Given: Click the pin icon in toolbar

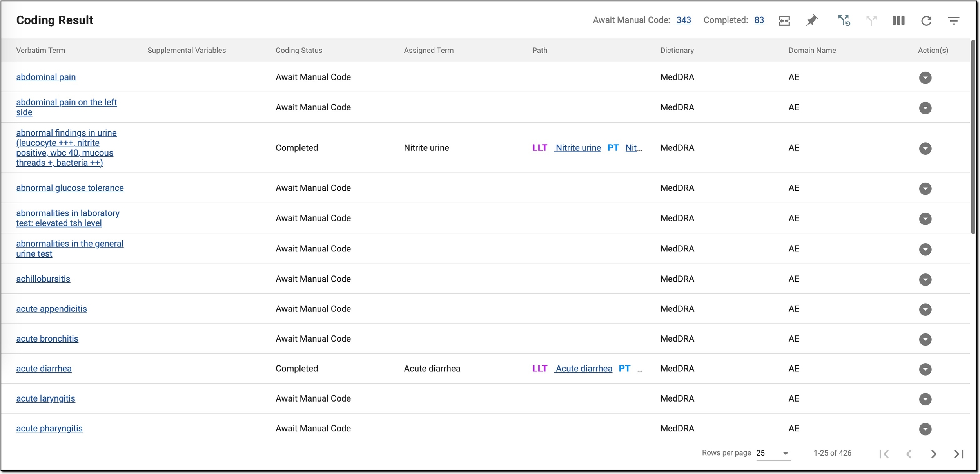Looking at the screenshot, I should pyautogui.click(x=811, y=21).
